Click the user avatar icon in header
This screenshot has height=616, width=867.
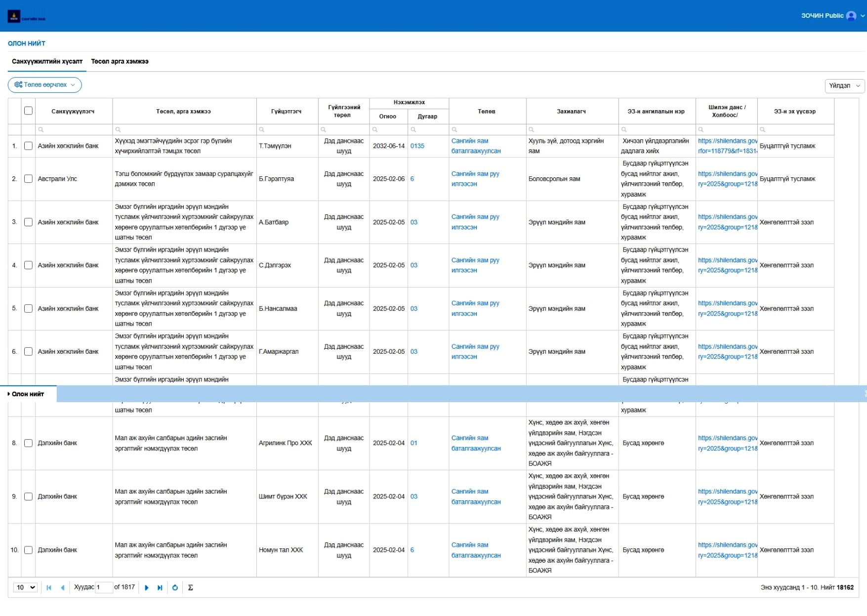851,16
